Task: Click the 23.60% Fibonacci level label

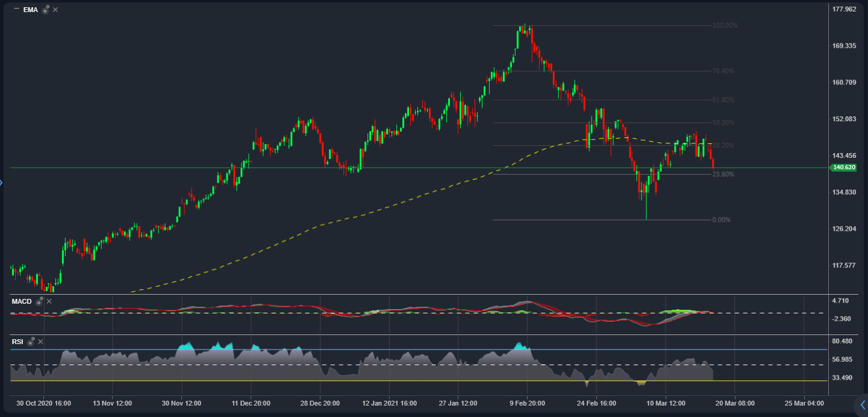Action: point(723,174)
